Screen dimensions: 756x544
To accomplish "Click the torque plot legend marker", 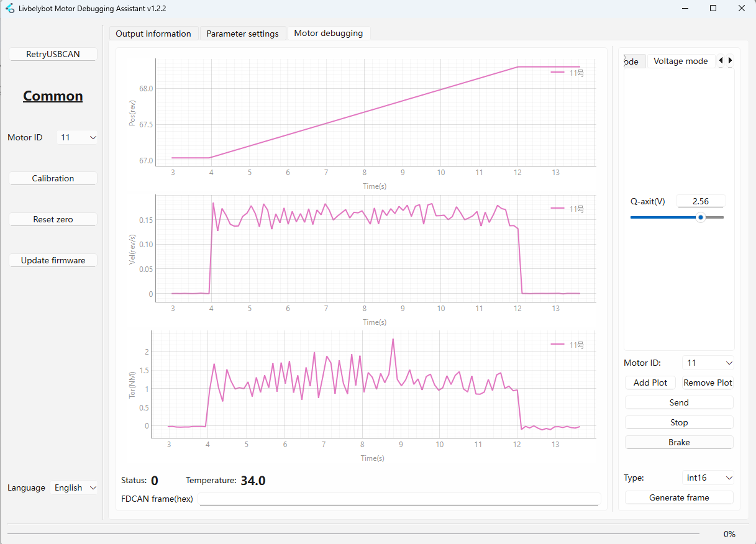I will pyautogui.click(x=558, y=345).
